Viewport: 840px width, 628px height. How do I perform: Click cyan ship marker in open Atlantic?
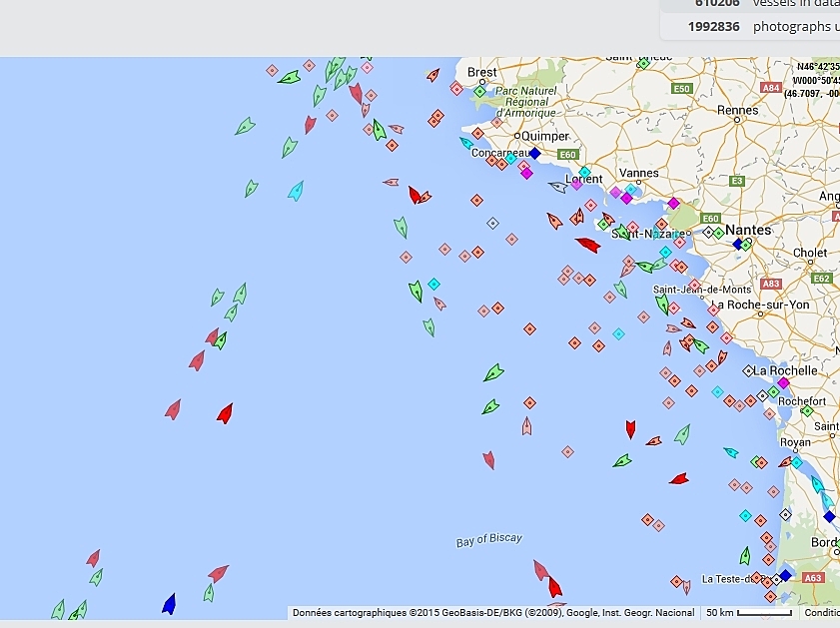pyautogui.click(x=296, y=191)
